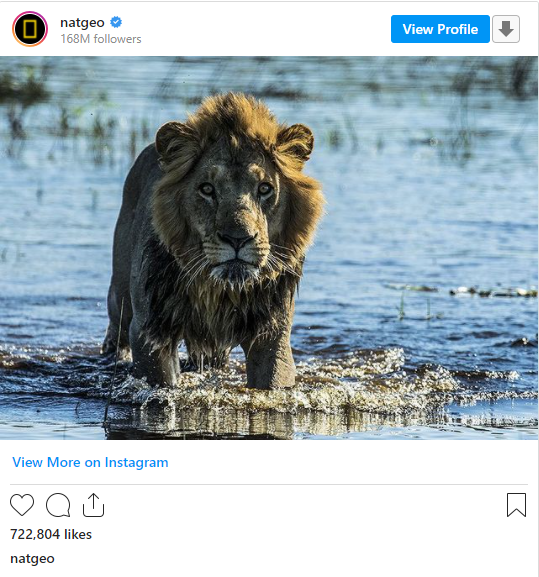Click the blue verified badge
The width and height of the screenshot is (539, 577).
click(x=116, y=22)
